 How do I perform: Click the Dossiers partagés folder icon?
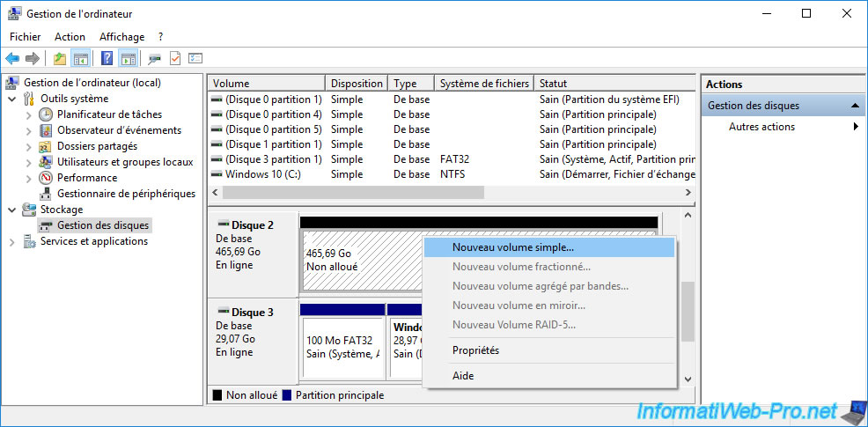coord(46,146)
